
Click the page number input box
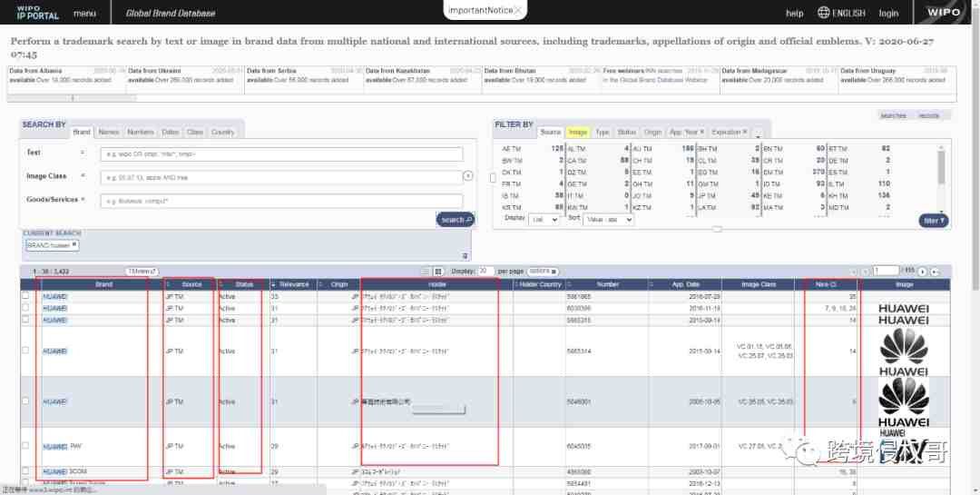[886, 271]
